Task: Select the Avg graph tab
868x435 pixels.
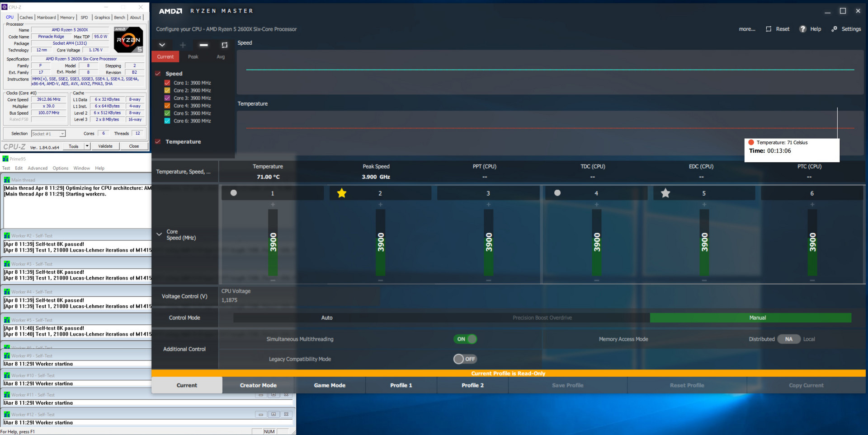Action: point(221,57)
